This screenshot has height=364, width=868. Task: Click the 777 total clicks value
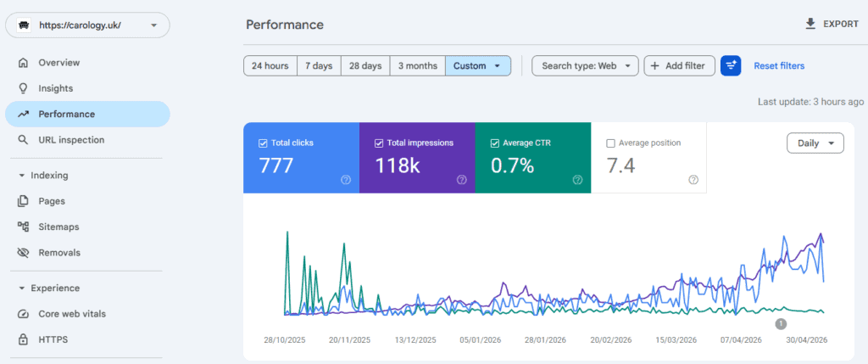point(275,165)
